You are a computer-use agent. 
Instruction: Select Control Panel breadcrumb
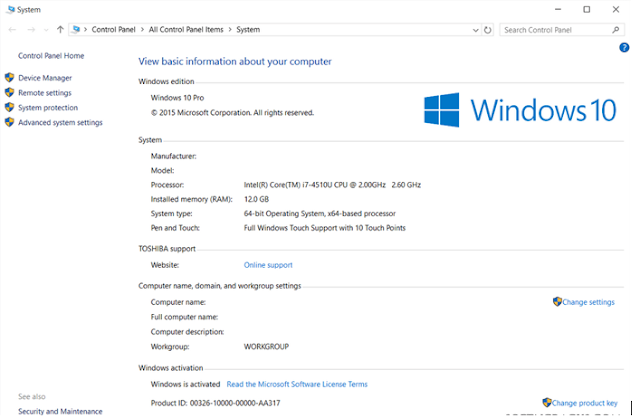point(113,29)
